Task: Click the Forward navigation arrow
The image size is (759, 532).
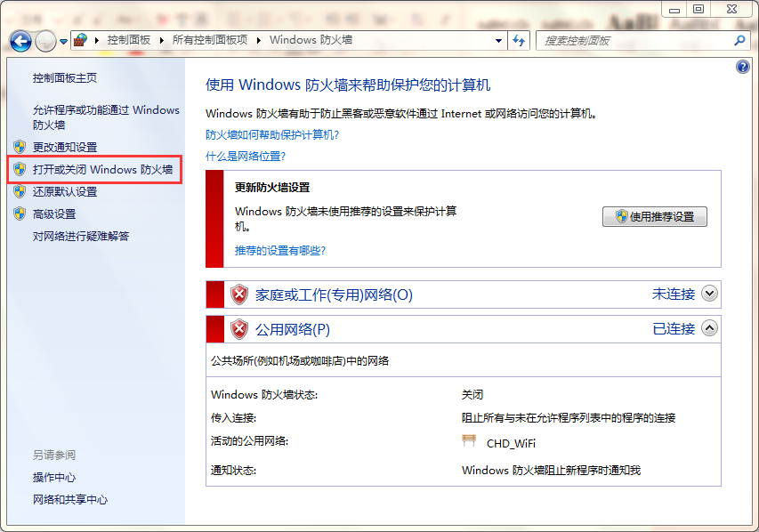Action: click(46, 41)
